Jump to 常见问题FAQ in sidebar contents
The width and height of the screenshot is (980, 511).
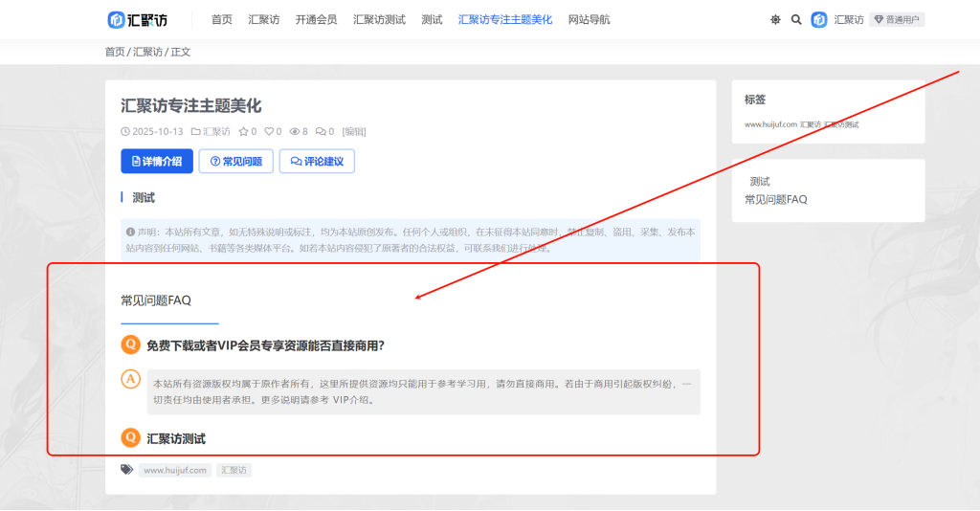coord(775,200)
